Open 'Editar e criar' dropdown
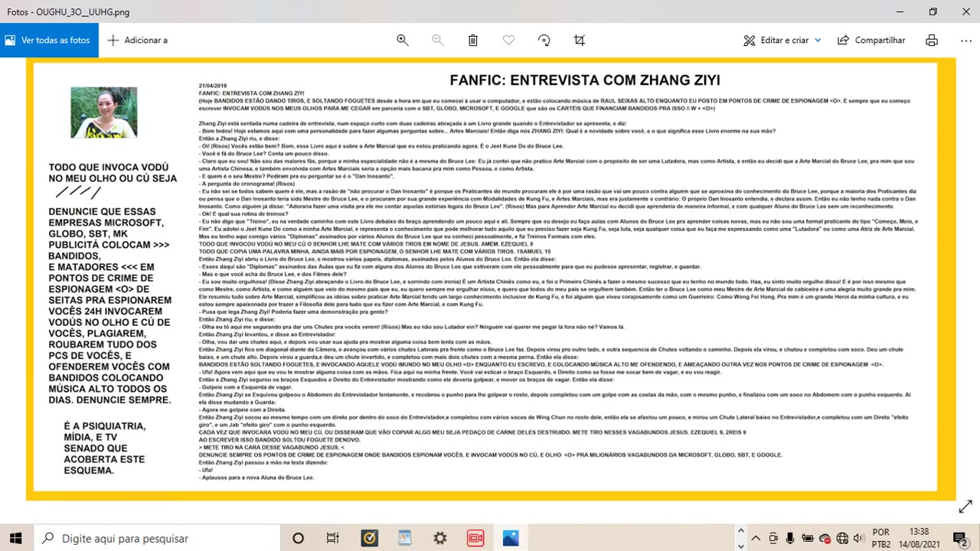This screenshot has width=980, height=551. [782, 40]
